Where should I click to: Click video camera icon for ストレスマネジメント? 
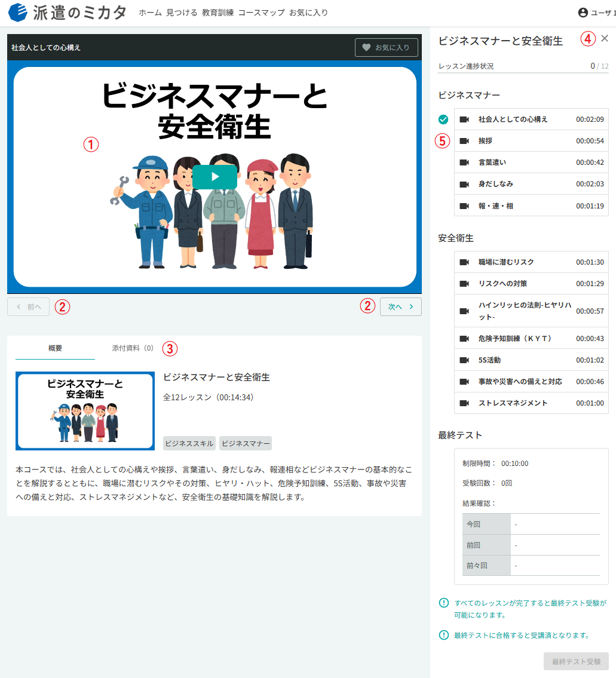(x=464, y=403)
